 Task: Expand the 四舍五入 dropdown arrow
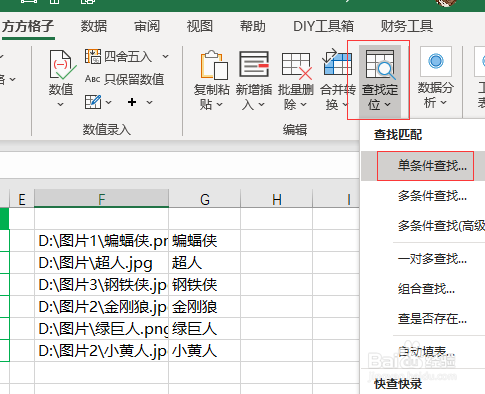tap(165, 56)
